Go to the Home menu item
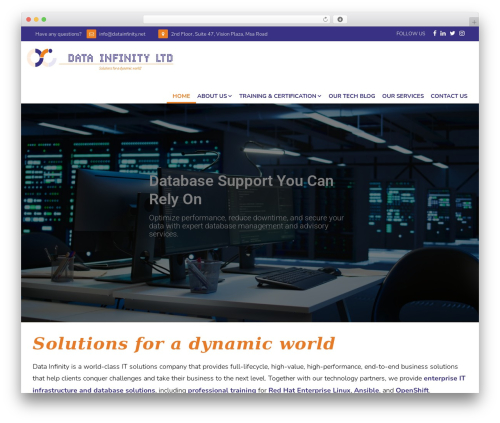Viewport: 500px width, 423px height. 181,96
